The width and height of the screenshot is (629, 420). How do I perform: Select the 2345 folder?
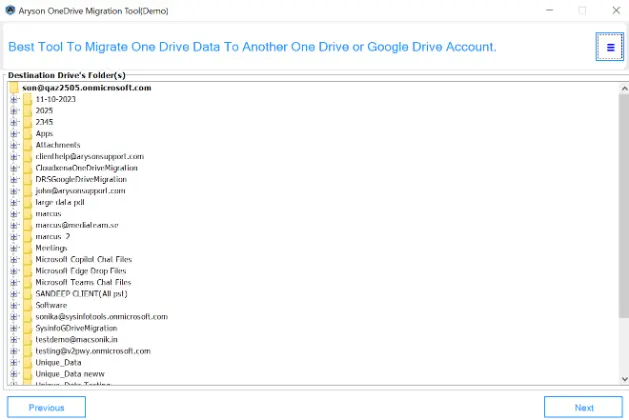(x=44, y=122)
